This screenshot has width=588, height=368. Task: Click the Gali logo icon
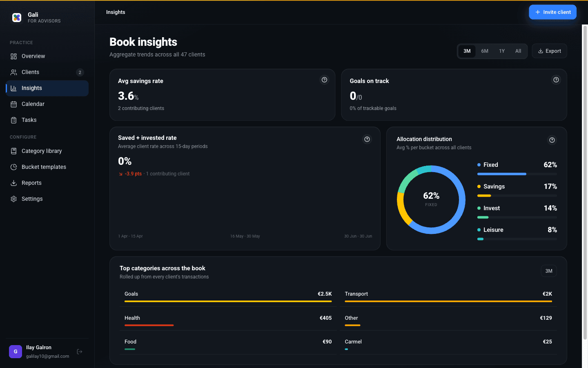coord(17,17)
